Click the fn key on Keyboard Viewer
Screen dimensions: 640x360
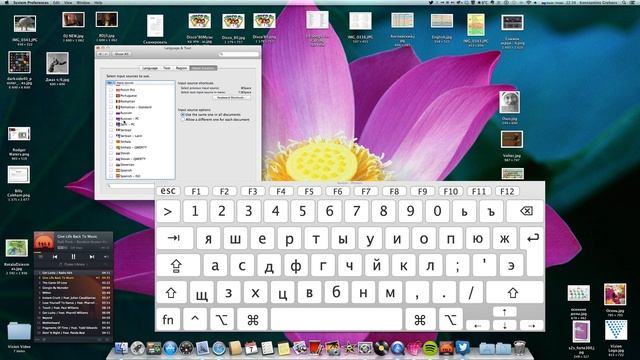168,319
